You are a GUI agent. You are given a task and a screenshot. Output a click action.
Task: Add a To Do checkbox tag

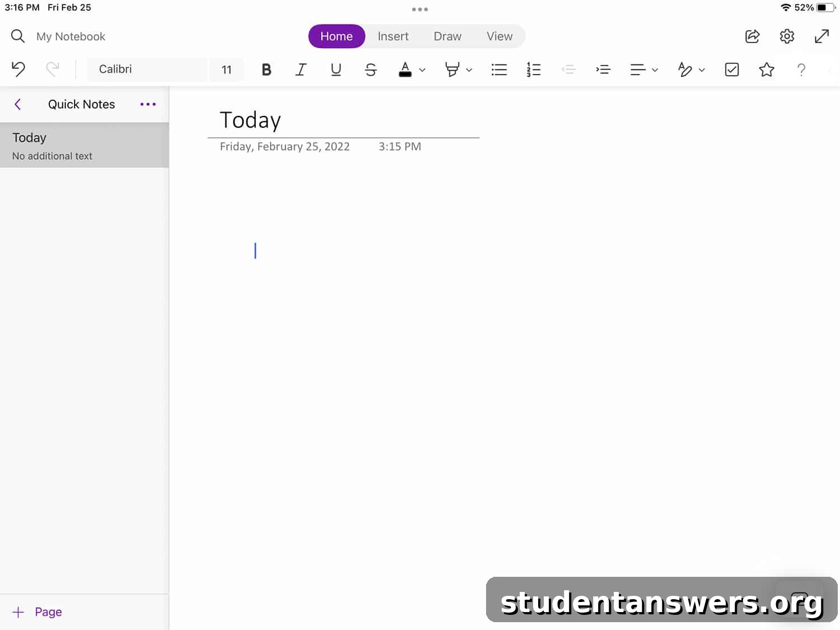(732, 69)
